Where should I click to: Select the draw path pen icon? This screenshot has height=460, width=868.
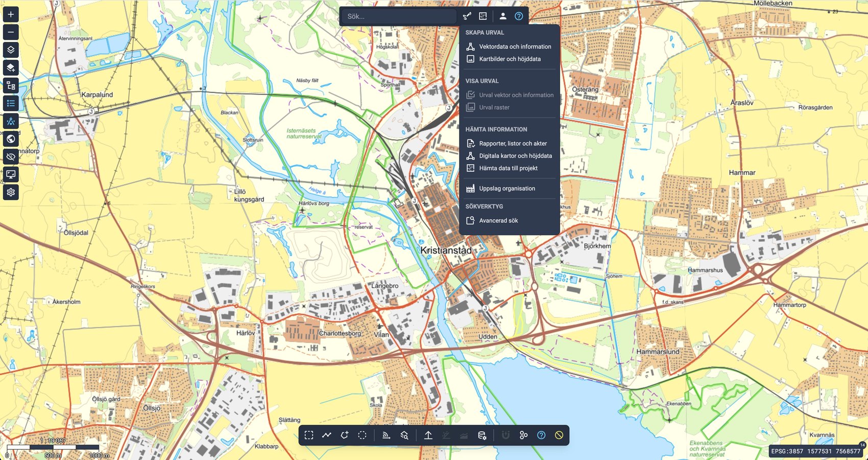tap(467, 16)
